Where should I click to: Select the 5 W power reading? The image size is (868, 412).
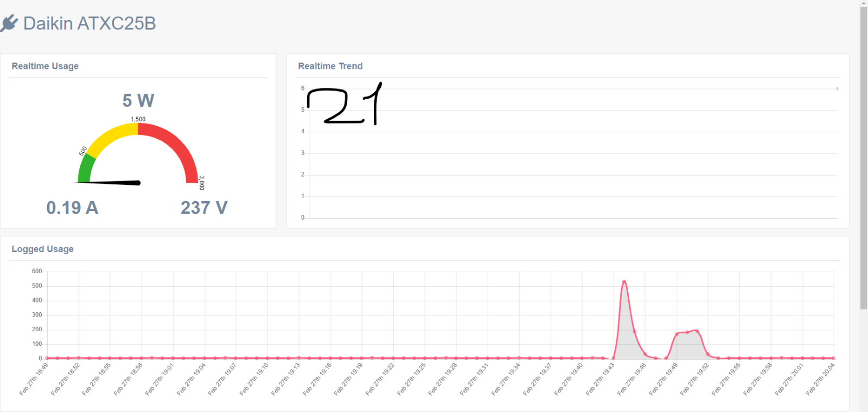pyautogui.click(x=138, y=100)
